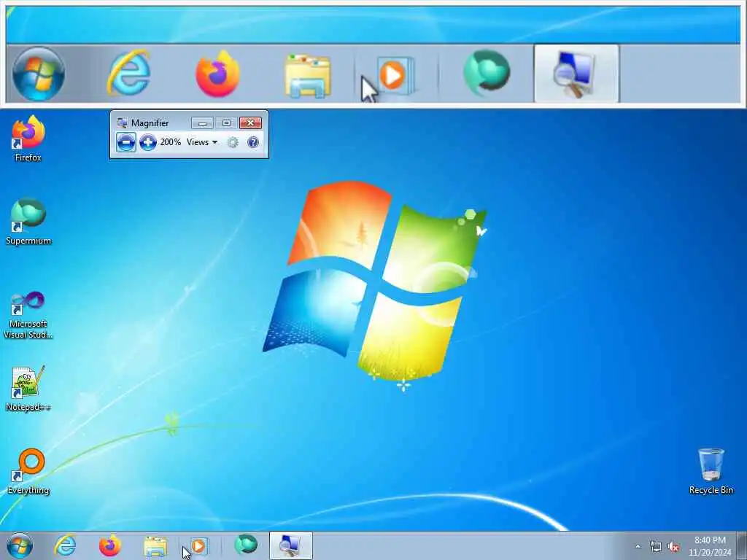The image size is (747, 560).
Task: Minimize the Magnifier window
Action: pos(202,123)
